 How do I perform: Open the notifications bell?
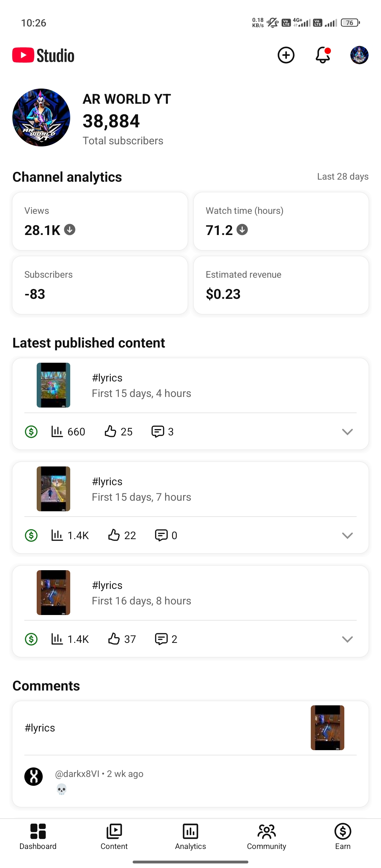323,55
